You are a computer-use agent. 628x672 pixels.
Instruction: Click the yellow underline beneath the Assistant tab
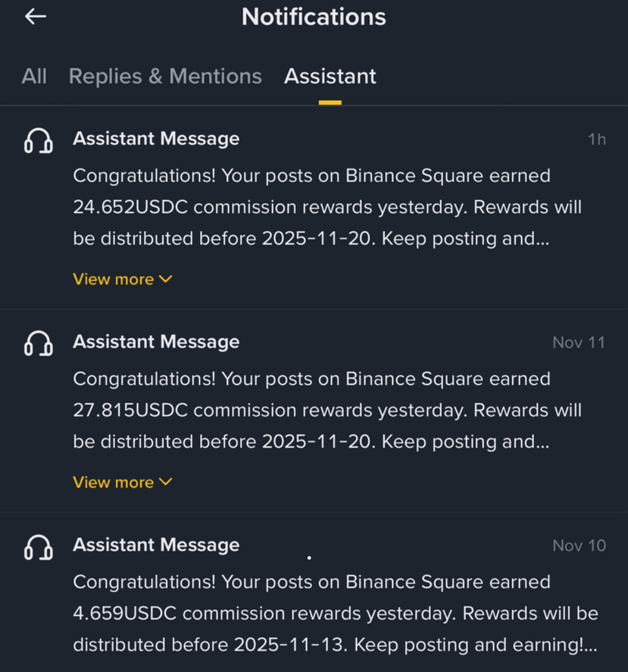(330, 102)
